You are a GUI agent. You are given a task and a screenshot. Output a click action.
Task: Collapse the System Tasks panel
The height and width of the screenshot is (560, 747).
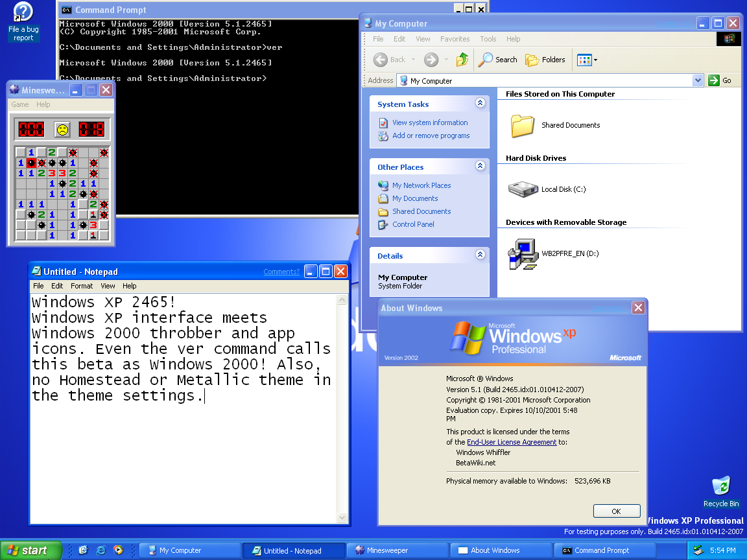[480, 103]
